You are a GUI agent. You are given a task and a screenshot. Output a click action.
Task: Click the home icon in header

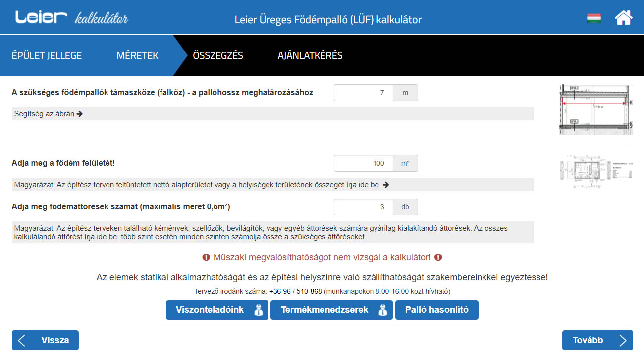(x=623, y=18)
